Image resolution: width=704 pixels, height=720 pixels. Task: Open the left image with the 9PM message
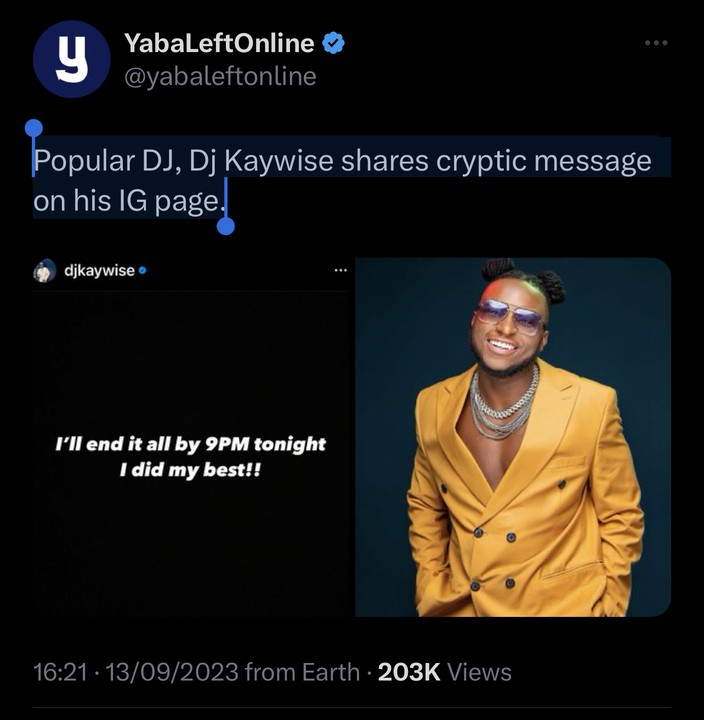(191, 437)
